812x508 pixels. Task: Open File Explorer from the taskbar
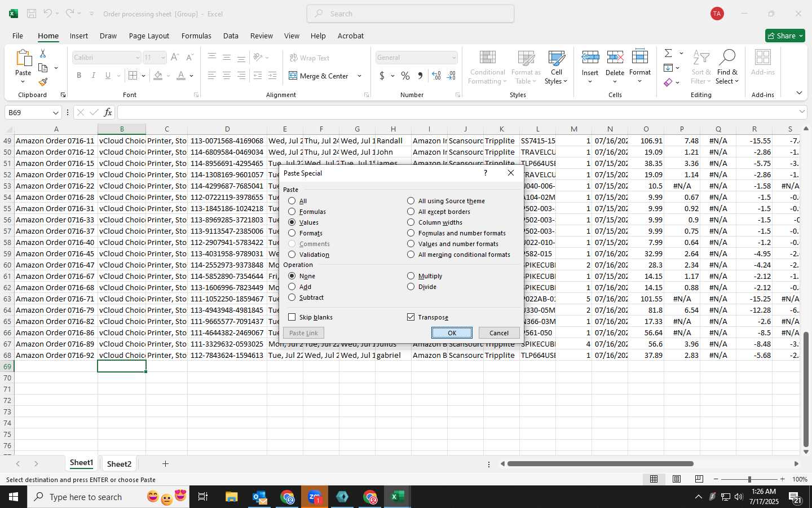point(232,497)
